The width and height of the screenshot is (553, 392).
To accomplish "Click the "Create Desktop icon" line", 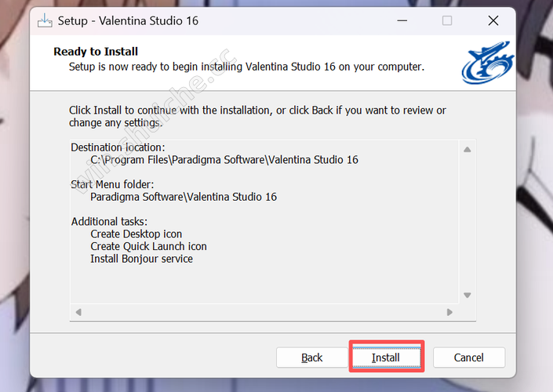I will (136, 234).
